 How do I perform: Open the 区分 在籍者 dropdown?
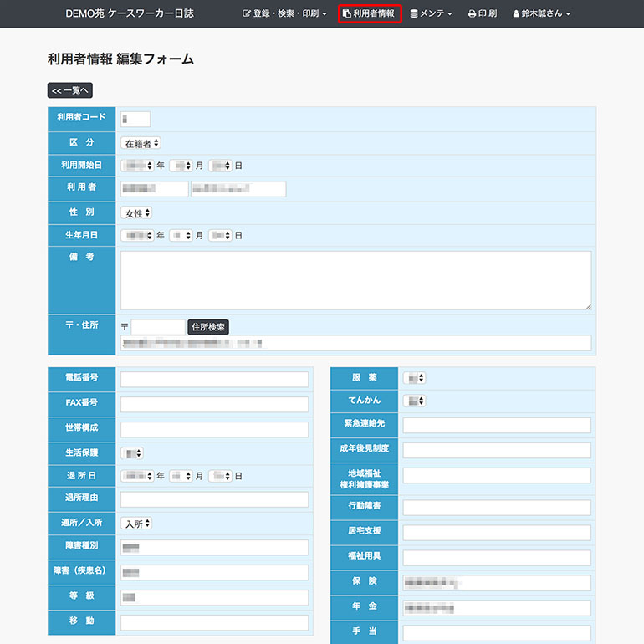point(141,143)
